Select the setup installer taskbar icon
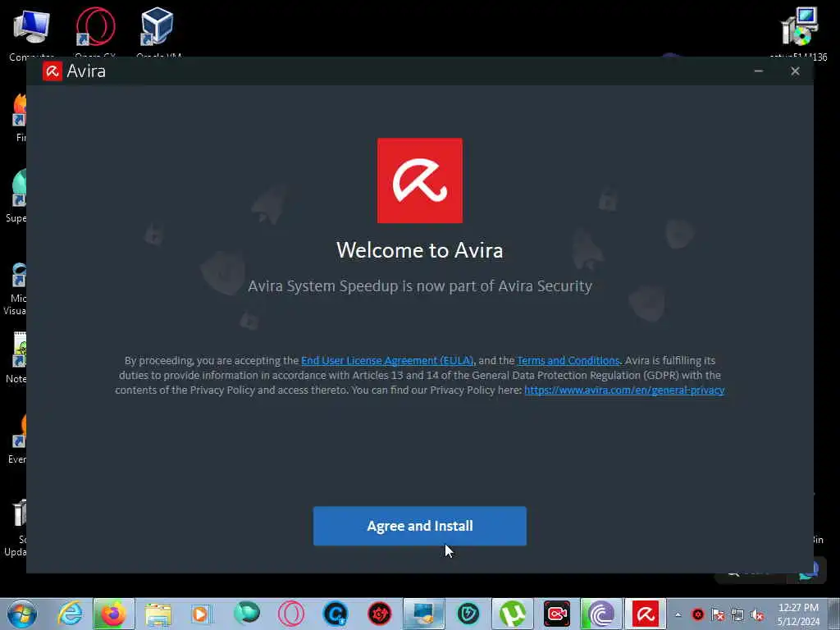 point(424,614)
